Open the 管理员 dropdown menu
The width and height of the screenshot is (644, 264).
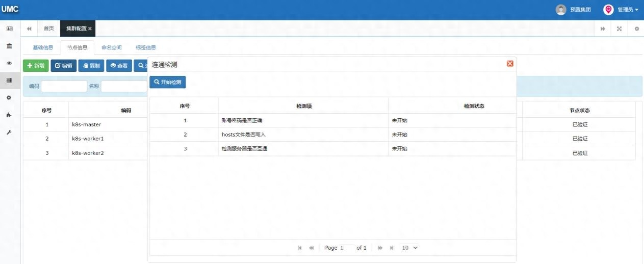(628, 10)
